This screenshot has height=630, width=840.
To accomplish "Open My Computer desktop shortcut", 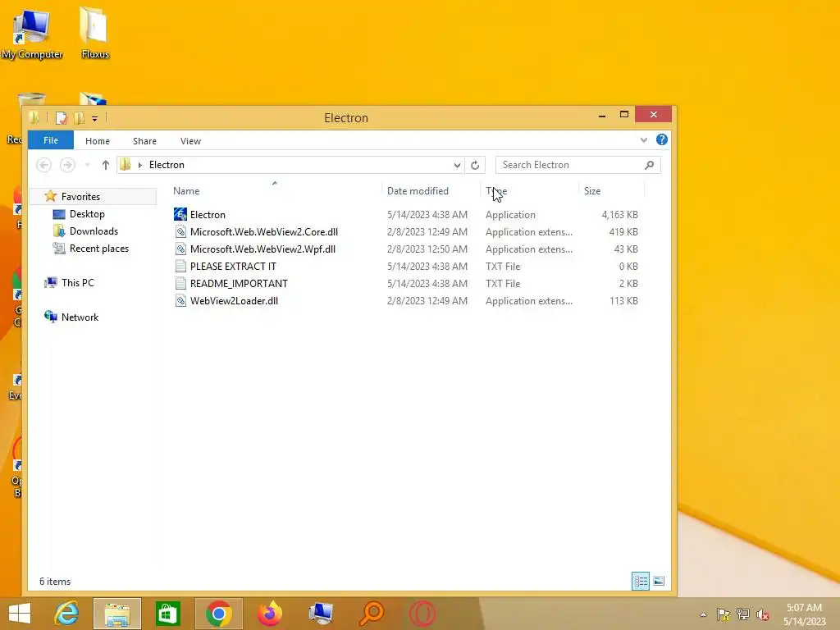I will pos(32,33).
